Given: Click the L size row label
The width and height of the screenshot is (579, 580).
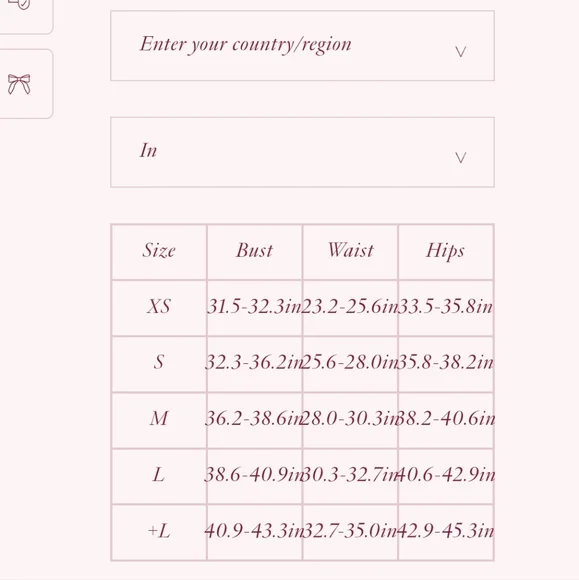Looking at the screenshot, I should pos(159,474).
